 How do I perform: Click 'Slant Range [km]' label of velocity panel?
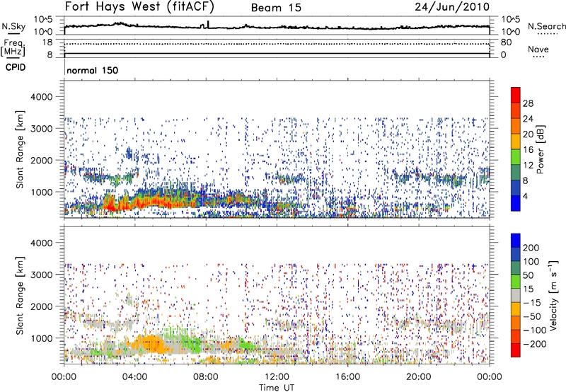click(20, 295)
